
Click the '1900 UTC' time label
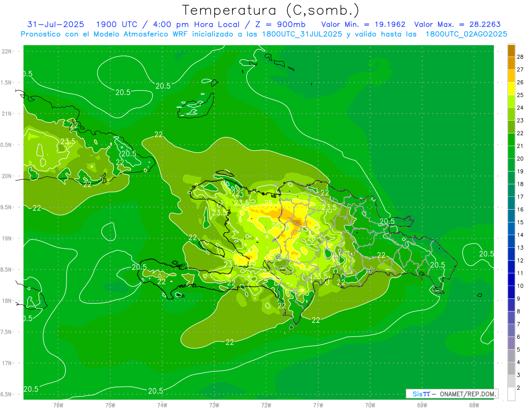116,24
